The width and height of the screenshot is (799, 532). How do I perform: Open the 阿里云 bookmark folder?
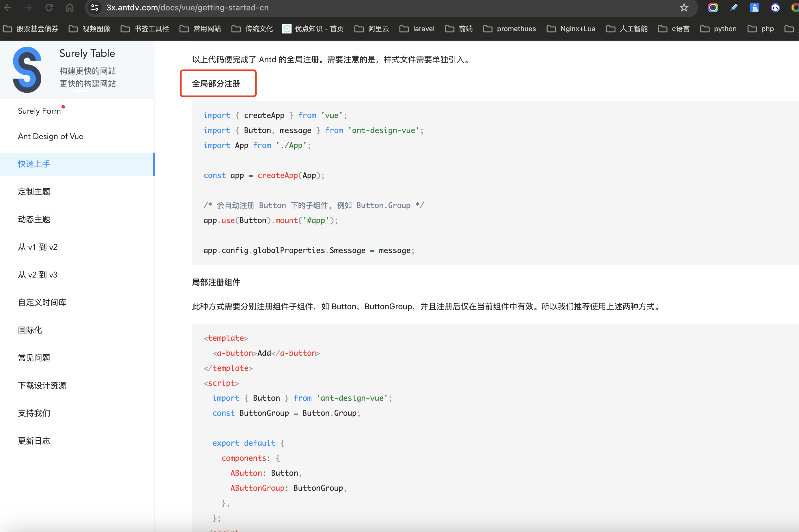pos(372,29)
